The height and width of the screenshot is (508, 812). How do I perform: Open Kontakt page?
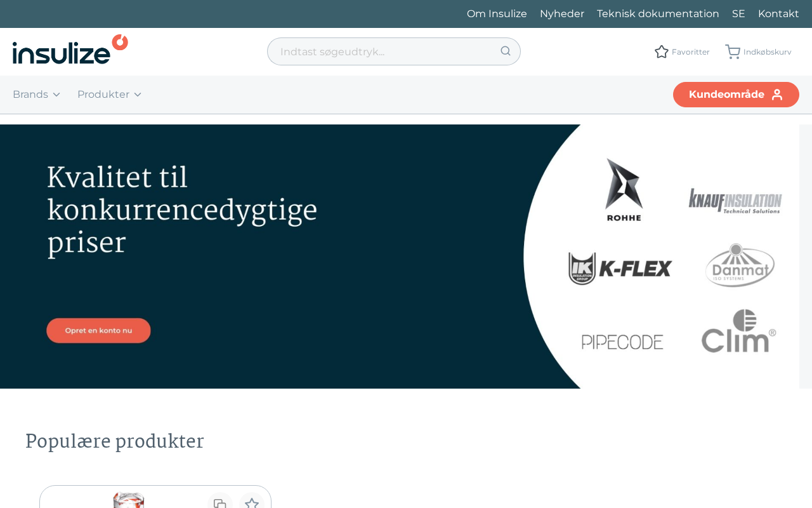(x=778, y=14)
